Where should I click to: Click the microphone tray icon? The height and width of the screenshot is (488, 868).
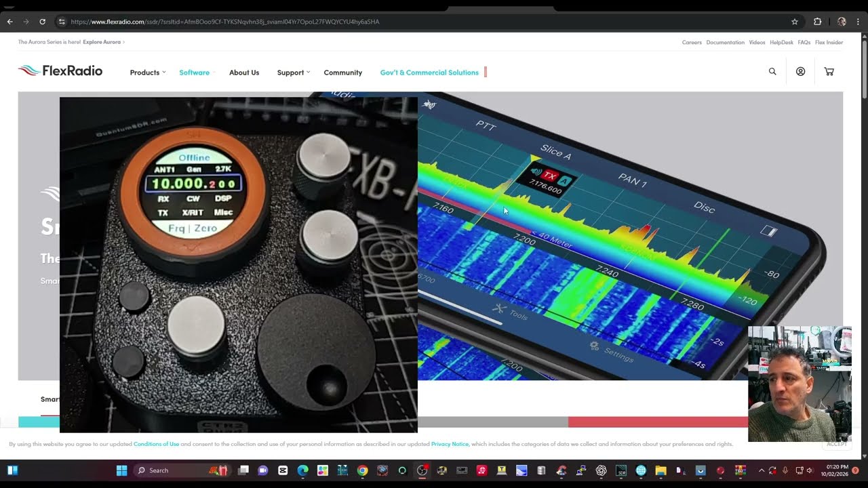785,470
